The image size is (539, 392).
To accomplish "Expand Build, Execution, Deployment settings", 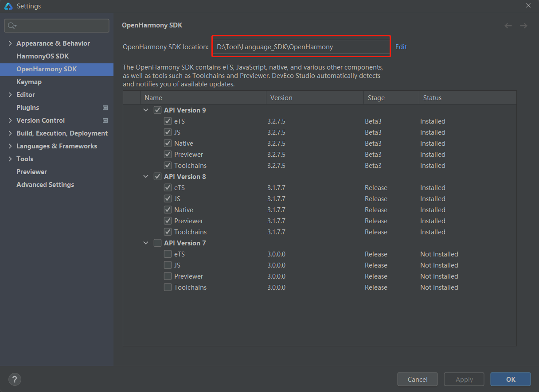I will click(10, 133).
